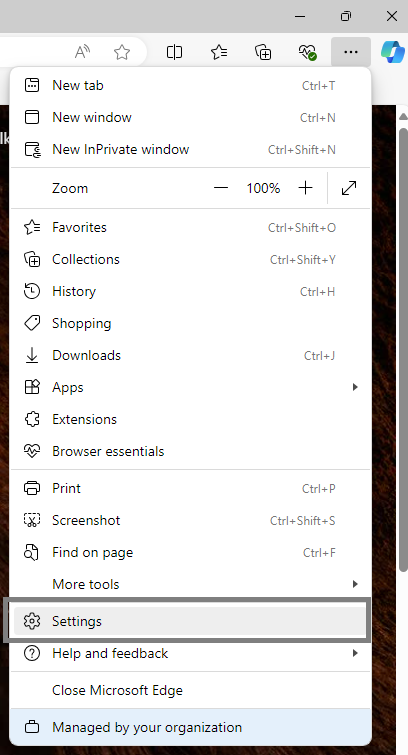The width and height of the screenshot is (408, 755).
Task: Click the Ctrl+Shift+N shortcut text
Action: point(302,150)
